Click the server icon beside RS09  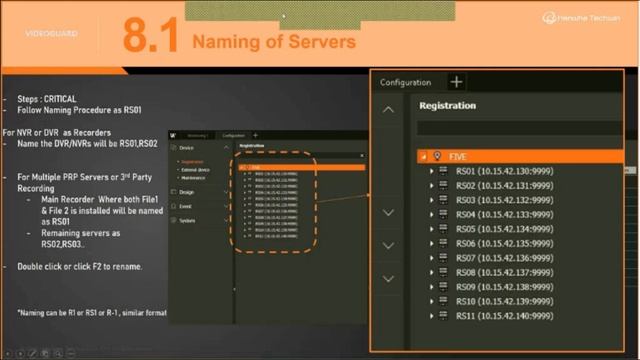443,287
